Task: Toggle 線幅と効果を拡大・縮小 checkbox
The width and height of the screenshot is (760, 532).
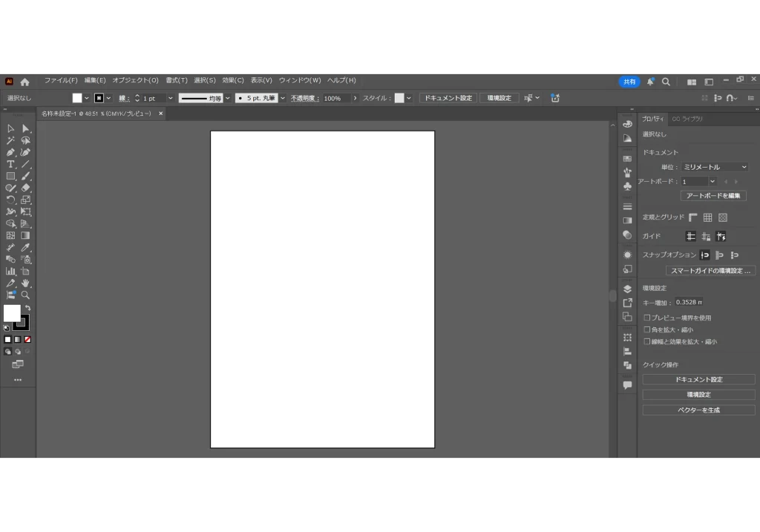Action: 646,341
